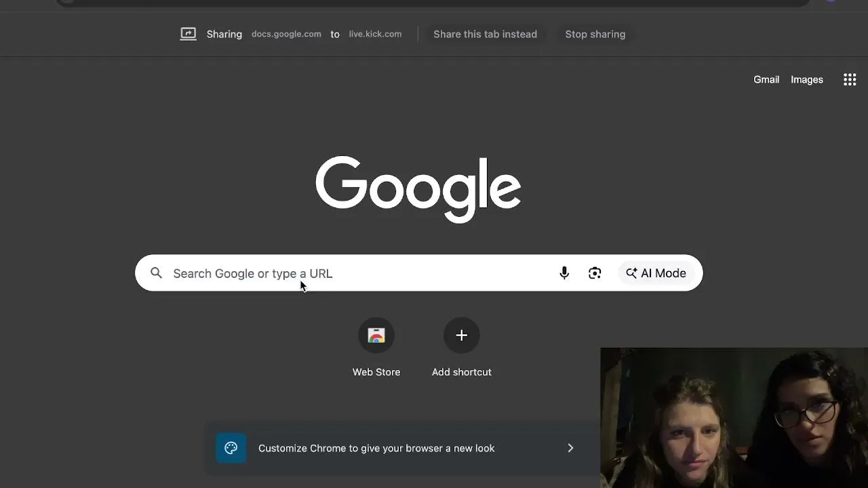Click Share this tab instead
The image size is (868, 488).
click(486, 34)
